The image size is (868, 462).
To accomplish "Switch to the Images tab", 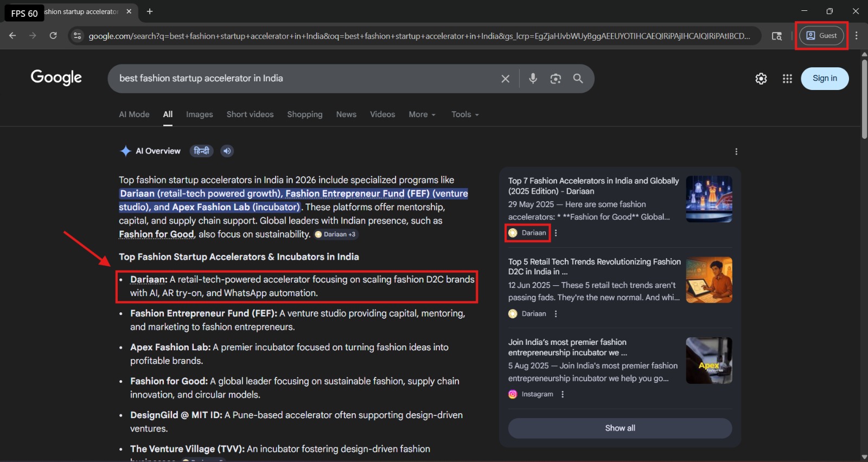I will 199,114.
